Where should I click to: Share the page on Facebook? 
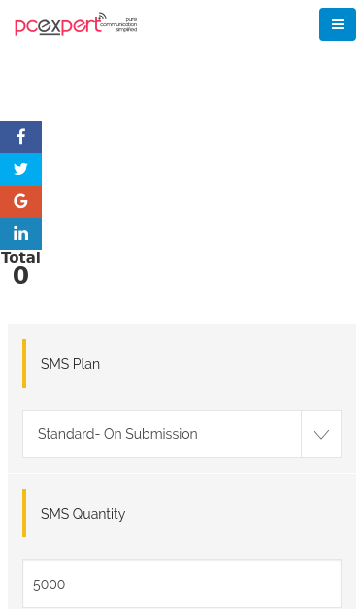[20, 137]
